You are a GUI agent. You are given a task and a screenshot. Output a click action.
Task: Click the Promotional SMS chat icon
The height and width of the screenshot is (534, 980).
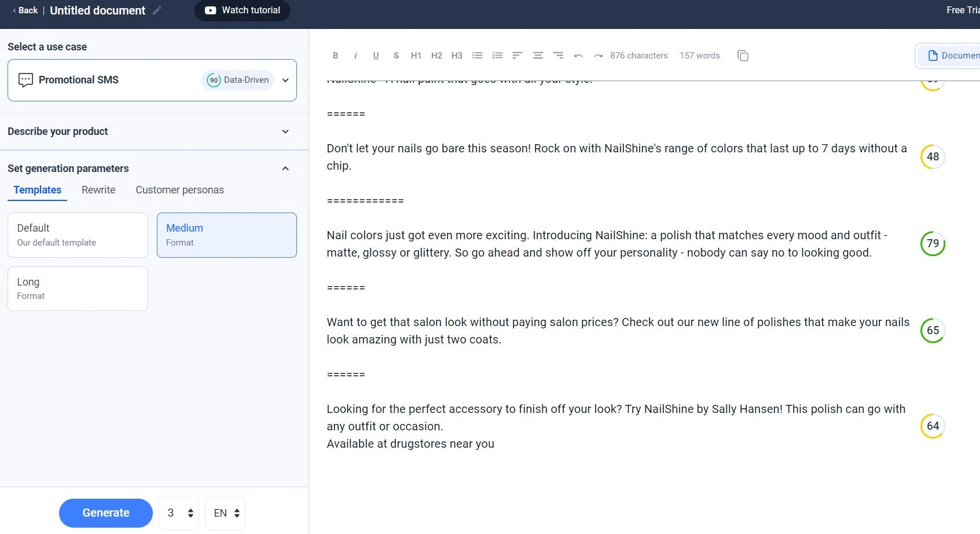pyautogui.click(x=25, y=80)
